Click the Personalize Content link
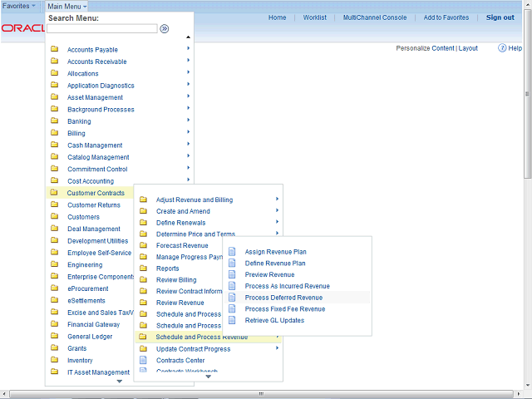This screenshot has height=399, width=532. pyautogui.click(x=425, y=48)
